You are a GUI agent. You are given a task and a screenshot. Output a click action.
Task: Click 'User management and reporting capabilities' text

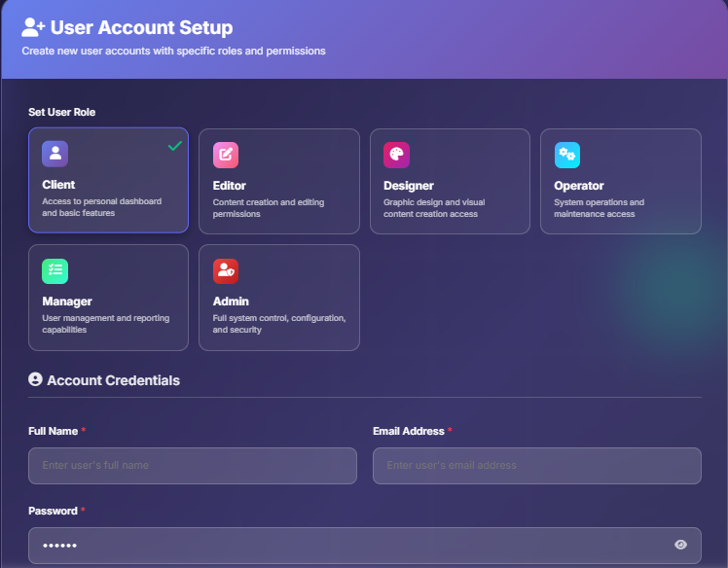(105, 324)
